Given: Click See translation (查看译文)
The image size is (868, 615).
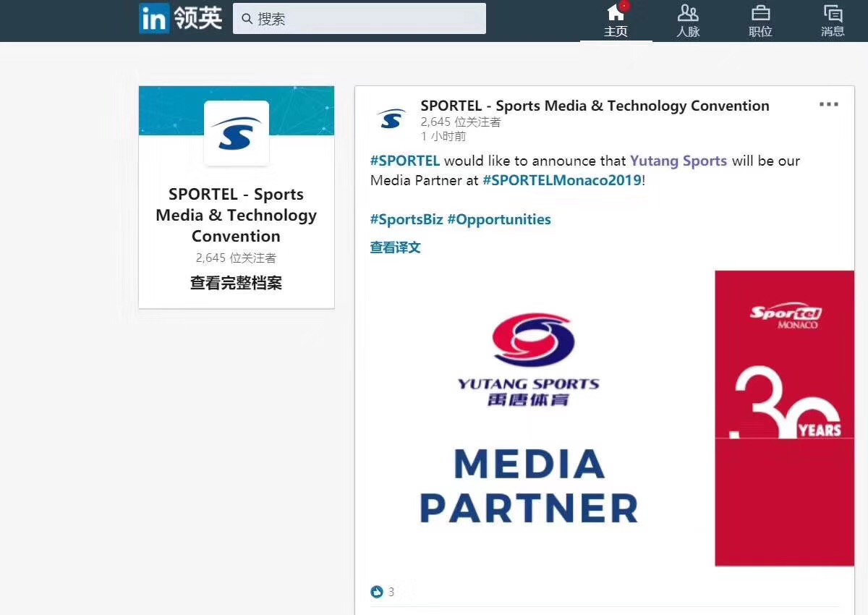Looking at the screenshot, I should (x=395, y=247).
